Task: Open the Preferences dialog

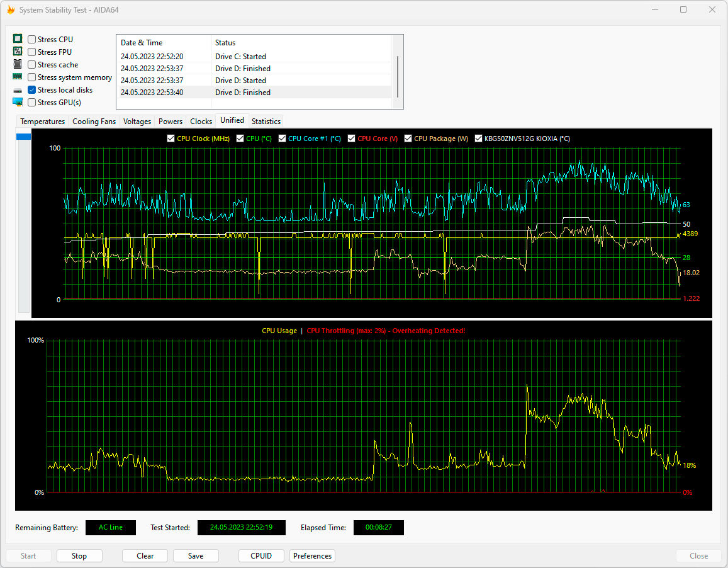Action: [x=312, y=556]
